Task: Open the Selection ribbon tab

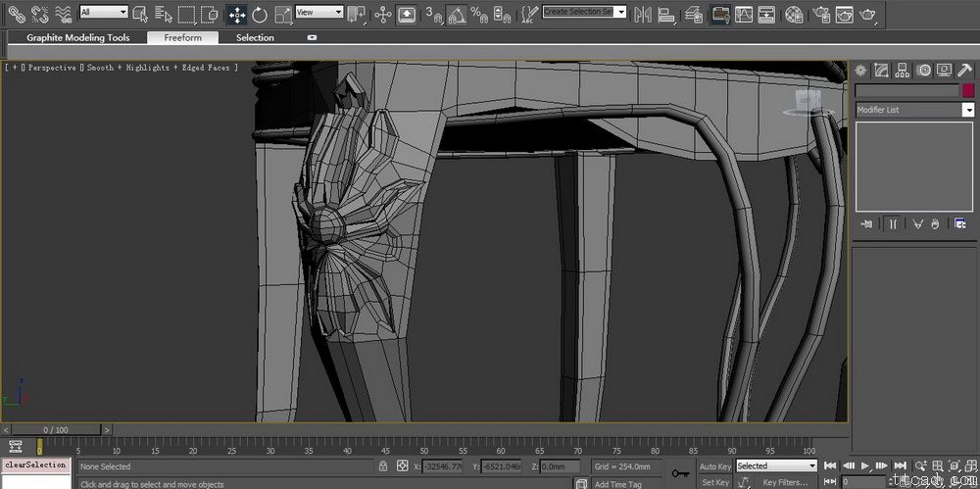Action: pyautogui.click(x=255, y=37)
